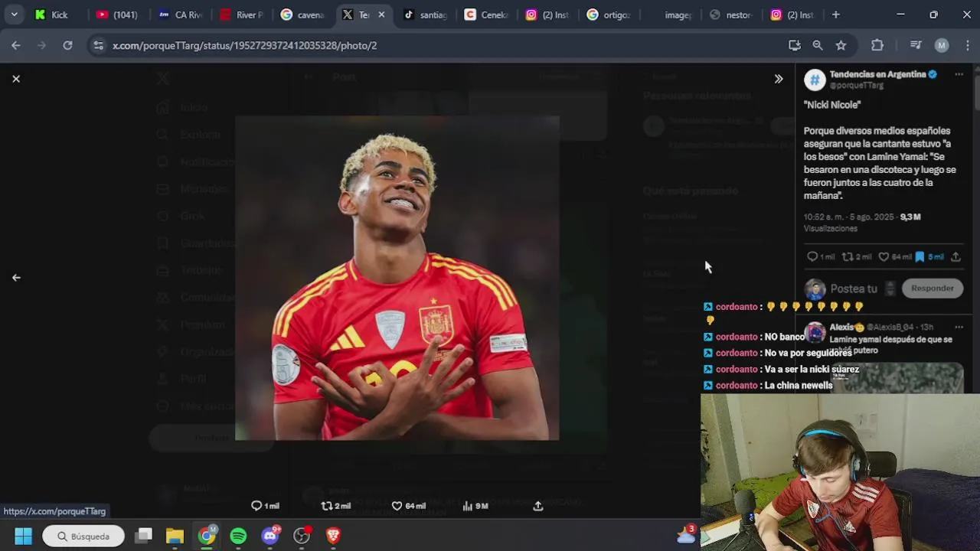Switch to the TikTok santiag tab
Screen dimensions: 980x551
(x=426, y=15)
